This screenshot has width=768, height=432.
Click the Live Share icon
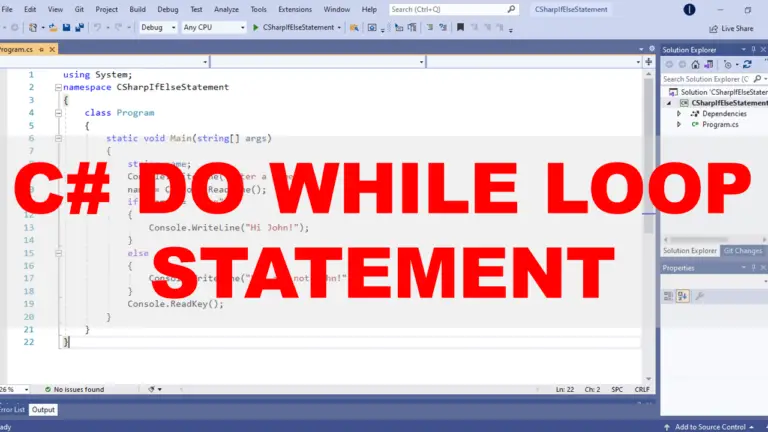click(x=713, y=28)
